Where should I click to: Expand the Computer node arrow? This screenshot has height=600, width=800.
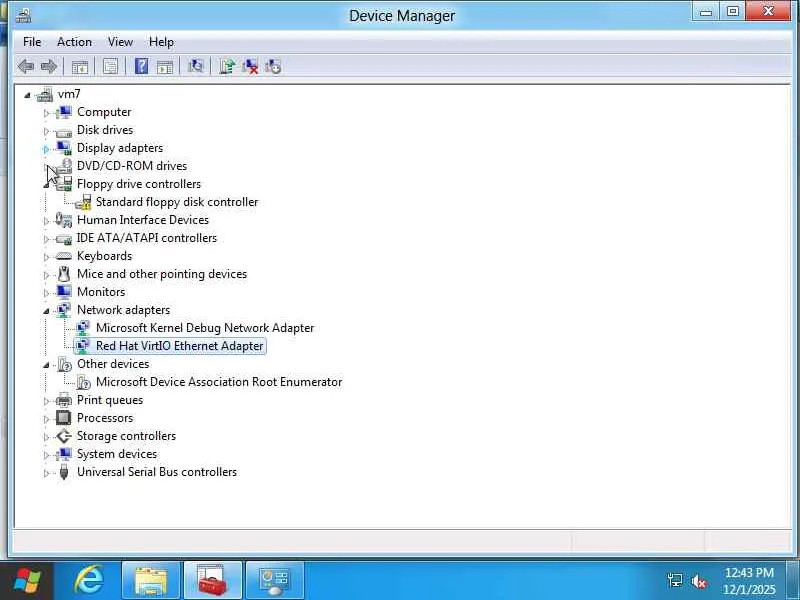(46, 113)
